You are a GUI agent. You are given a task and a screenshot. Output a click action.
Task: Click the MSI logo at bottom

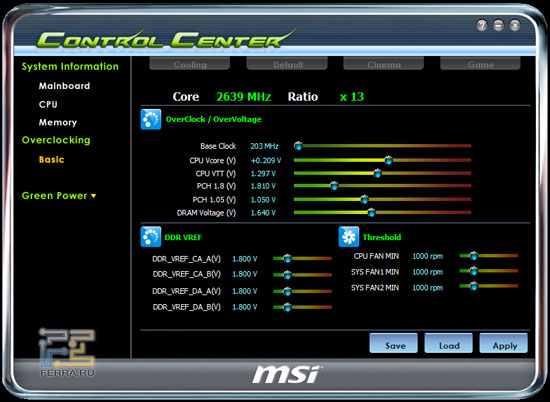[x=286, y=374]
